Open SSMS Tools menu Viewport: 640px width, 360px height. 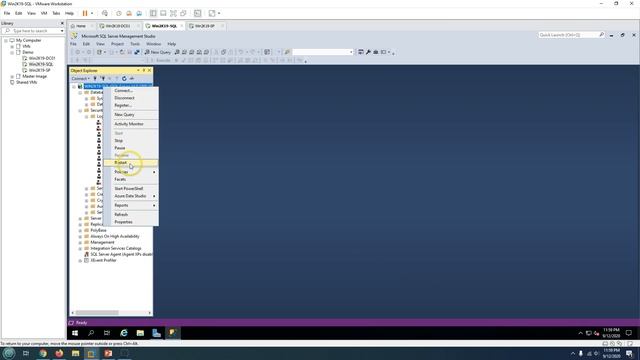135,44
